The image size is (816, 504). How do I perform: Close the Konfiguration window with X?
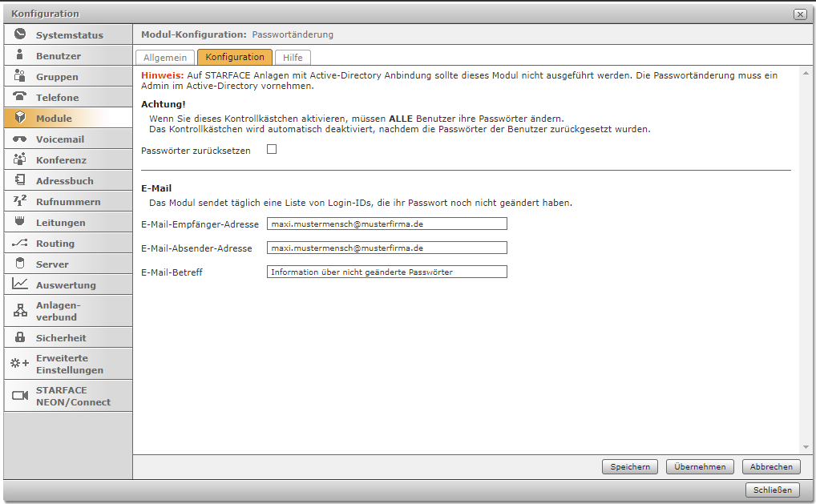click(x=799, y=14)
